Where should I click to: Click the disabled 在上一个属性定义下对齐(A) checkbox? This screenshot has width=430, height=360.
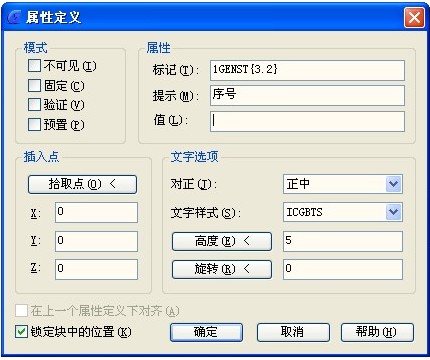point(21,311)
